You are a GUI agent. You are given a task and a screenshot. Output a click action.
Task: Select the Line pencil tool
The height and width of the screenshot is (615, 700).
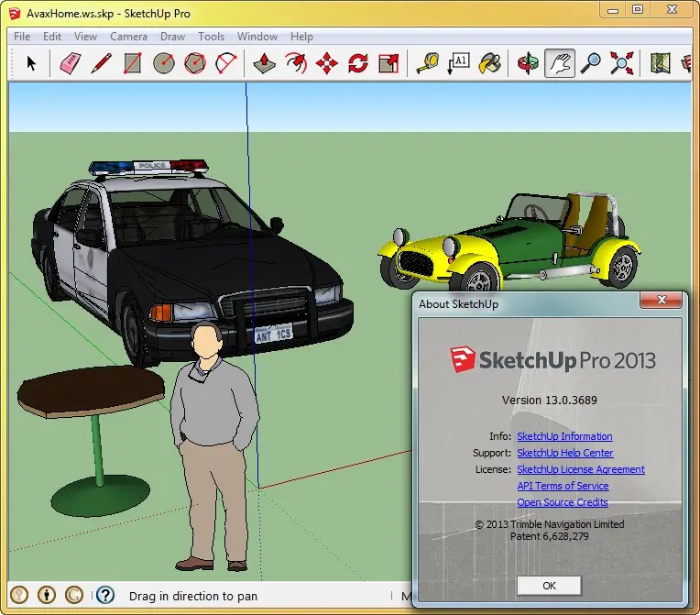click(102, 63)
